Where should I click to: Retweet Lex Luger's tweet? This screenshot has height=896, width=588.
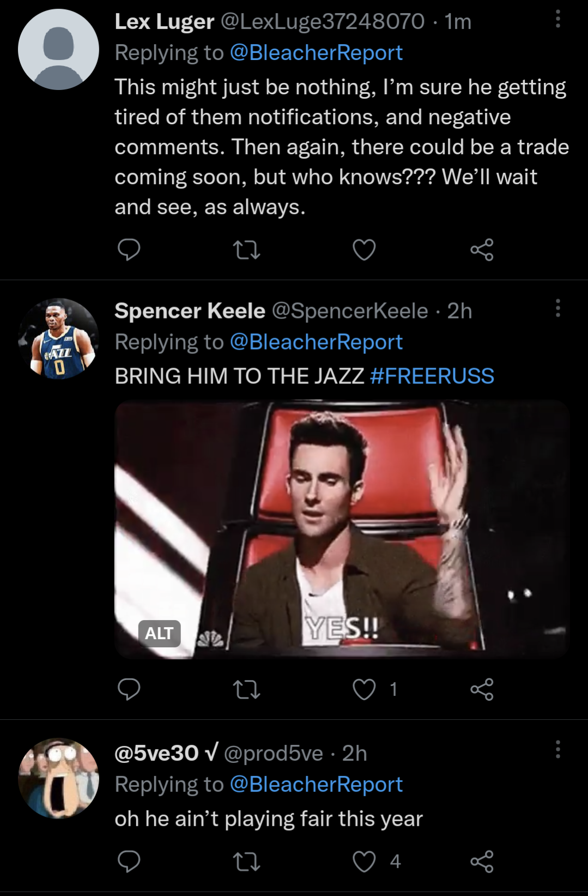pos(246,250)
